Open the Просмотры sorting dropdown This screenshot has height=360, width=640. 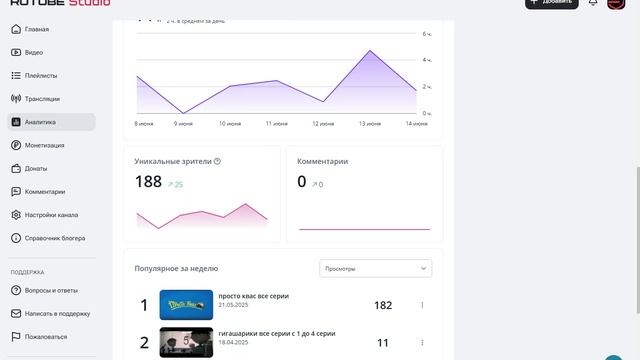tap(376, 269)
